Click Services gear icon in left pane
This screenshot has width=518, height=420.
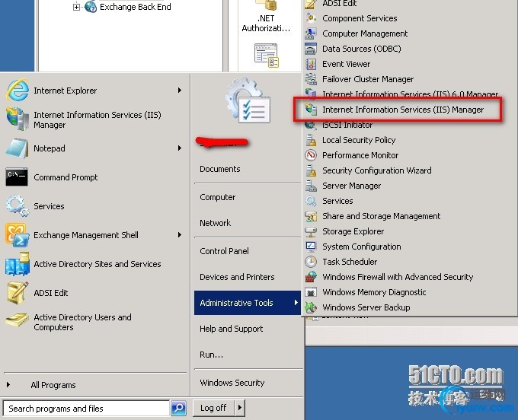click(x=18, y=206)
